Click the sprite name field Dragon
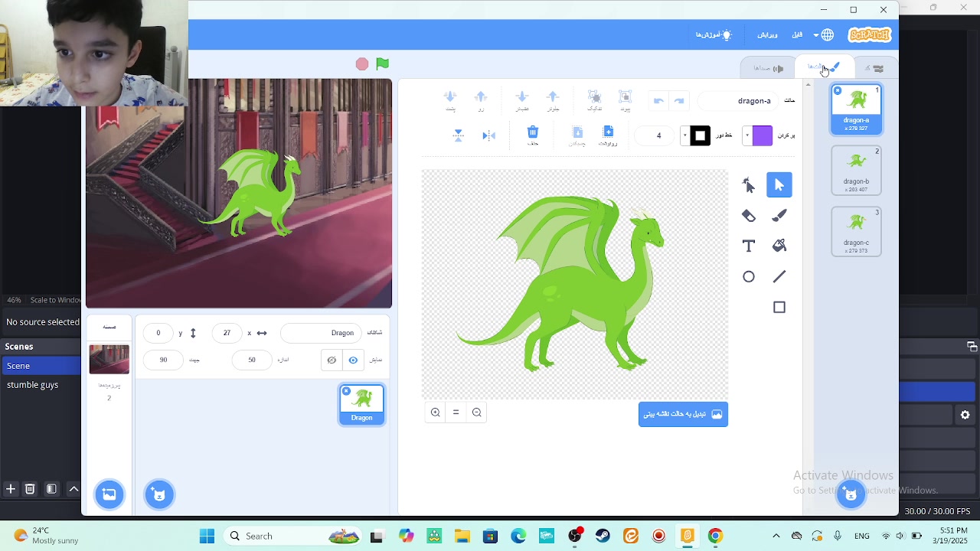 (x=321, y=333)
